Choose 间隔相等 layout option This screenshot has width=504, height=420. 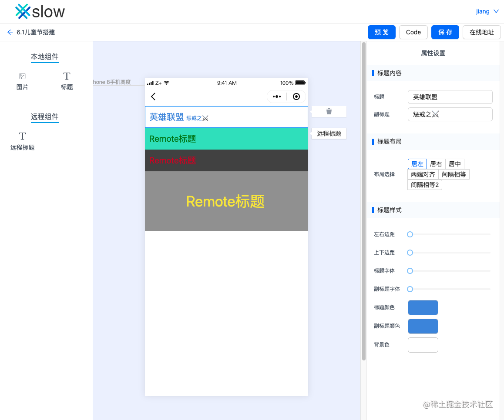[x=454, y=174]
